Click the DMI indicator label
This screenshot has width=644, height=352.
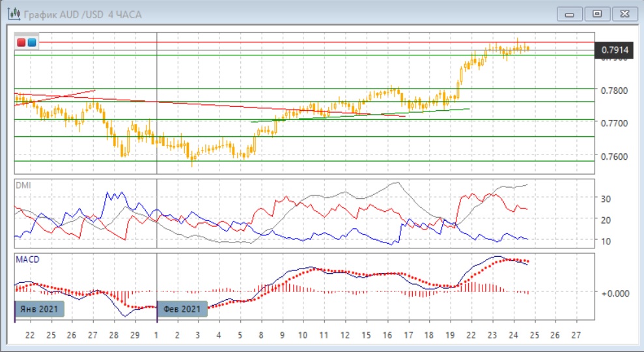coord(23,185)
